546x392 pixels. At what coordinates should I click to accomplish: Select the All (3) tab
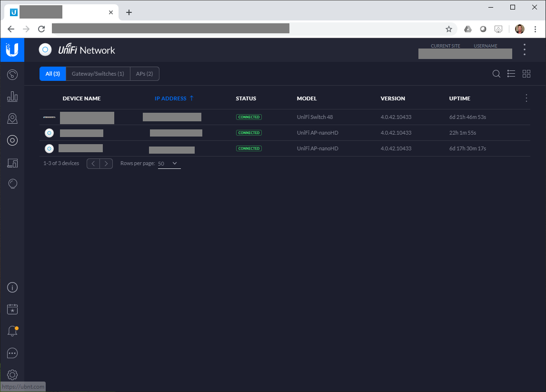coord(52,74)
